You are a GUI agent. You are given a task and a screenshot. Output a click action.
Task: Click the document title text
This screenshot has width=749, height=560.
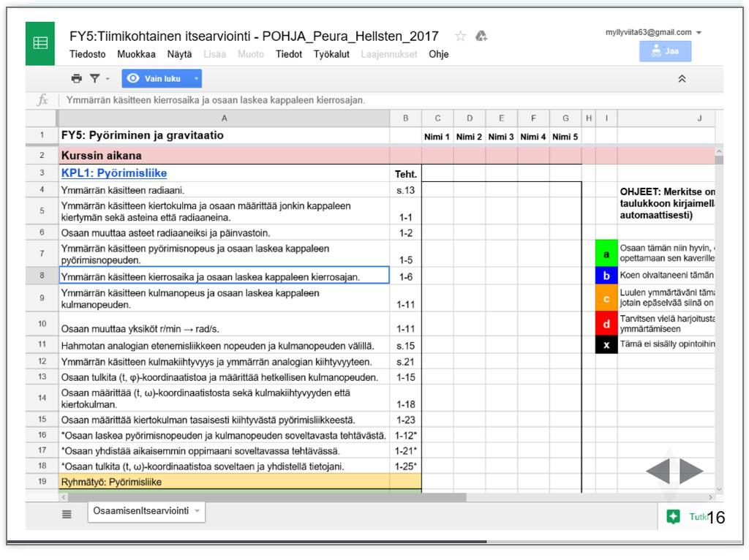(x=254, y=37)
